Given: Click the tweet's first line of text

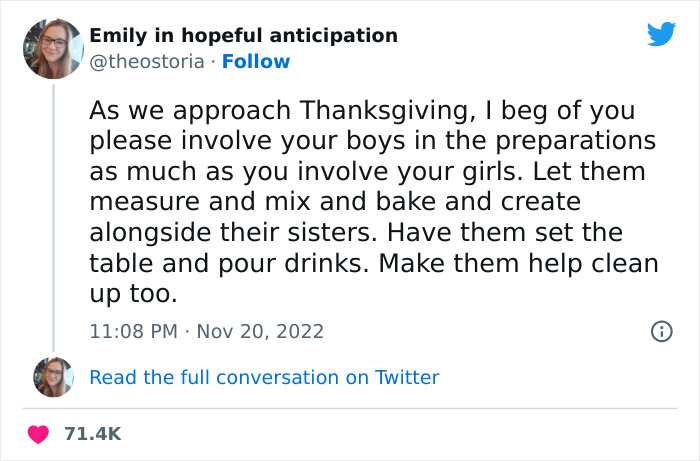Looking at the screenshot, I should pos(362,110).
